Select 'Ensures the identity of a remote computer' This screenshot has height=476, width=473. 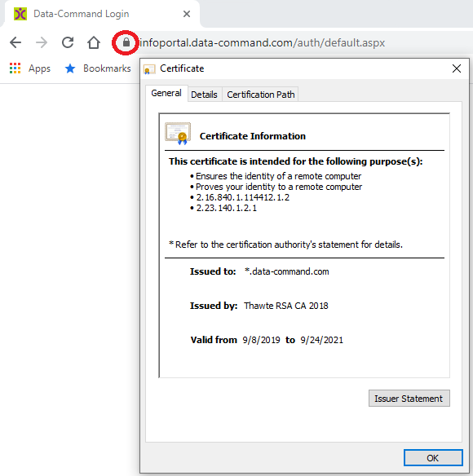(278, 176)
